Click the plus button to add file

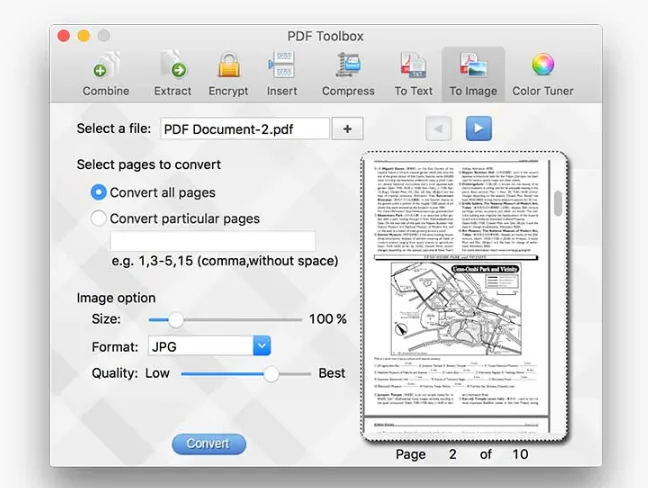tap(347, 129)
